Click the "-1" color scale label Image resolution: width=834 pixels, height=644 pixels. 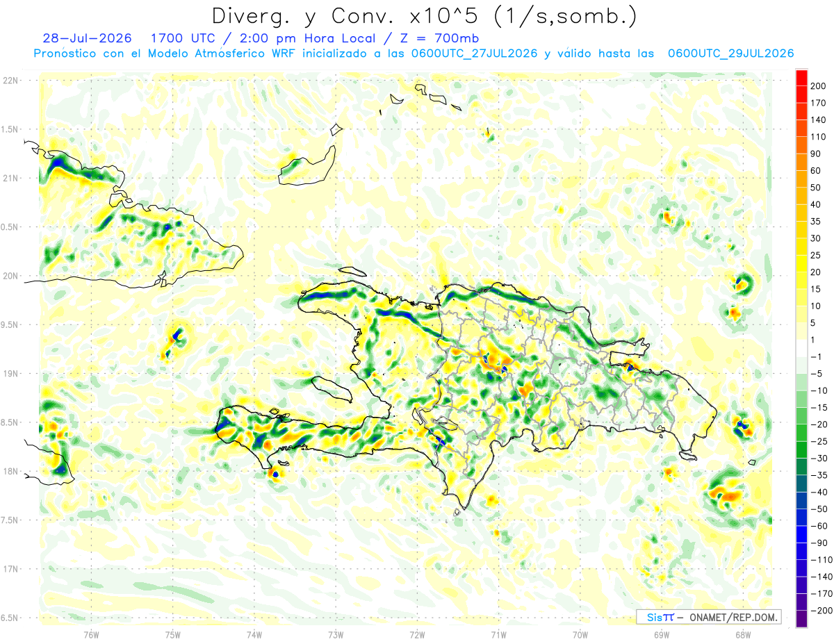817,356
